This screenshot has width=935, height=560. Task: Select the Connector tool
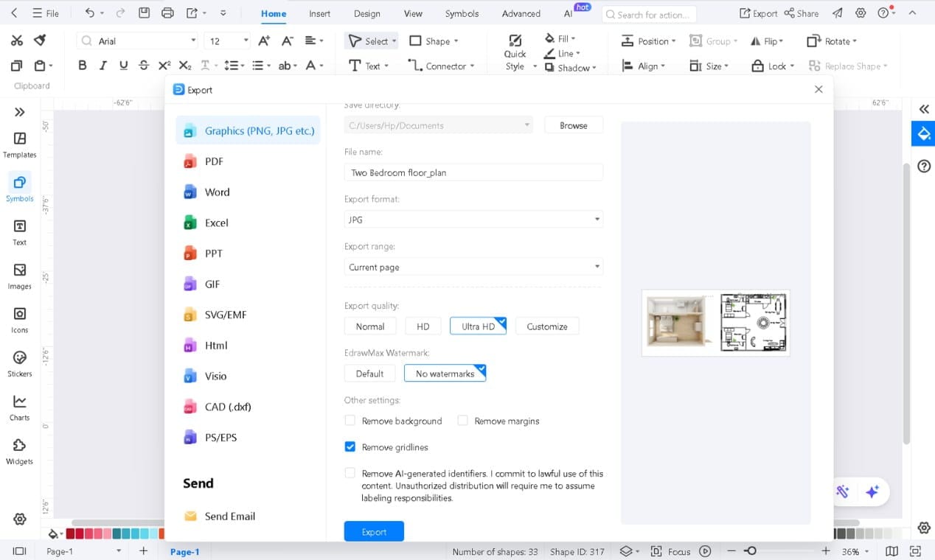(x=442, y=66)
